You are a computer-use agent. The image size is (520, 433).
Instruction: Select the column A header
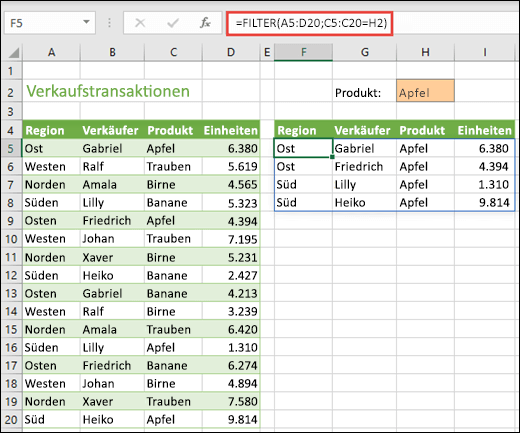tap(51, 52)
